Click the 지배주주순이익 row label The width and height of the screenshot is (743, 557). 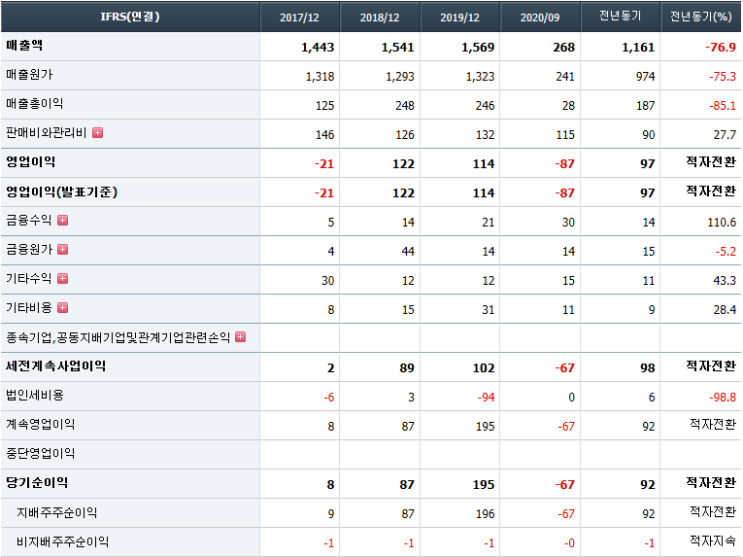(57, 512)
